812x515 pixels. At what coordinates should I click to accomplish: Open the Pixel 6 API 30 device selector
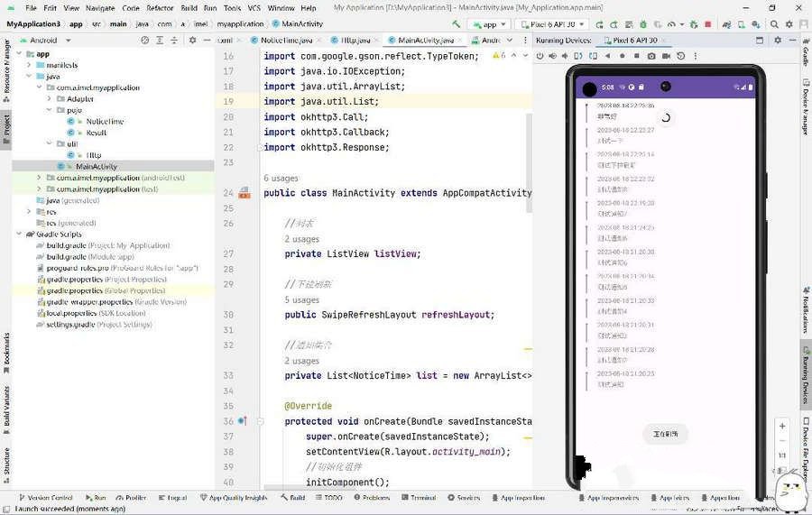[552, 24]
